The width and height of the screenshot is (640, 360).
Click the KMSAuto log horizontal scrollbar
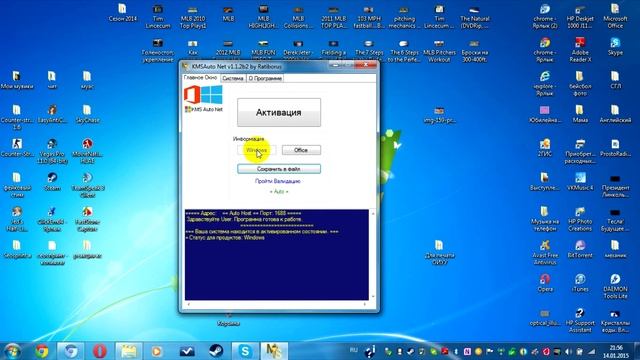(x=276, y=304)
